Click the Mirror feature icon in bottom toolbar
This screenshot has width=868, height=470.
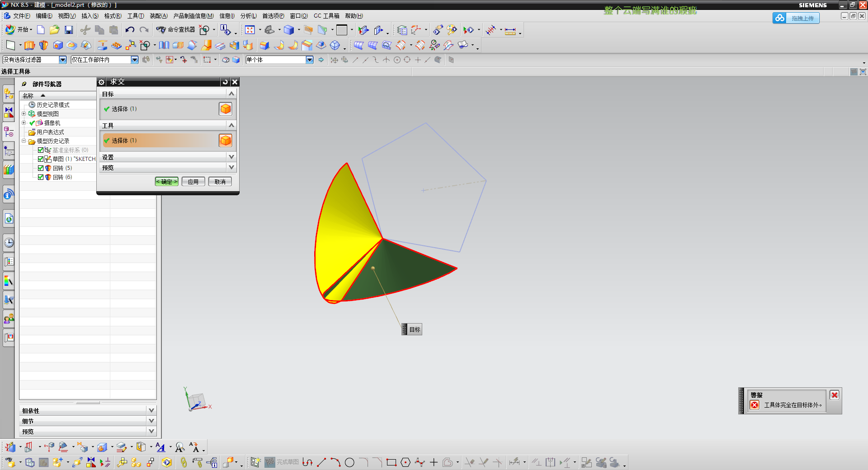pyautogui.click(x=91, y=462)
